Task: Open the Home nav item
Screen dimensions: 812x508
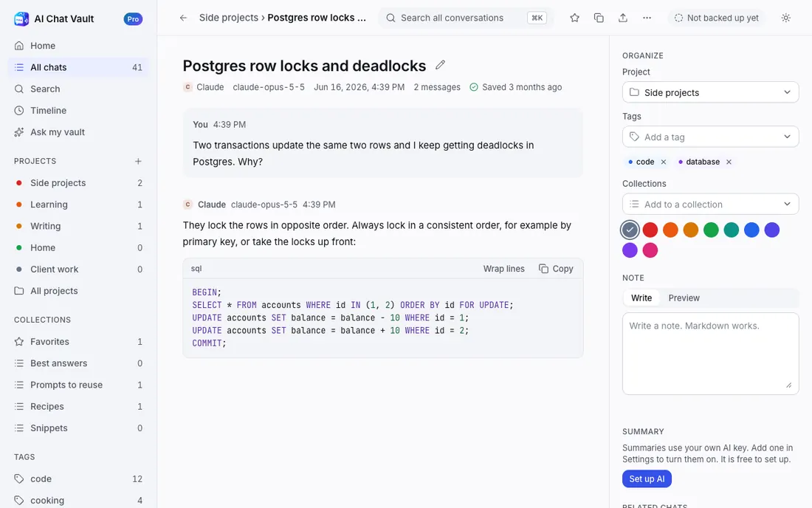Action: click(78, 46)
